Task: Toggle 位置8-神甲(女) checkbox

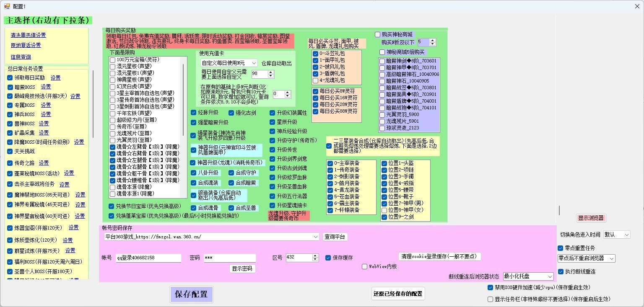Action: coord(384,210)
